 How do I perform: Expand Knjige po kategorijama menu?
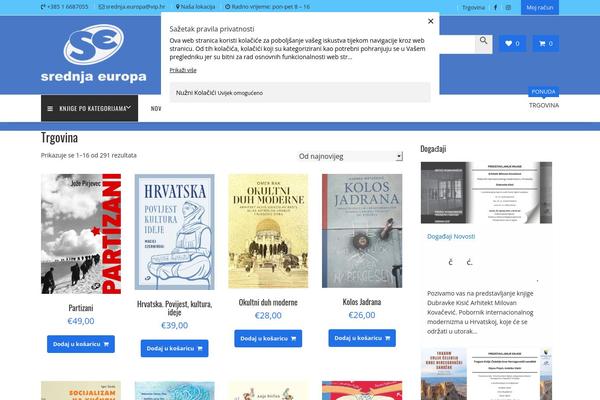(89, 108)
